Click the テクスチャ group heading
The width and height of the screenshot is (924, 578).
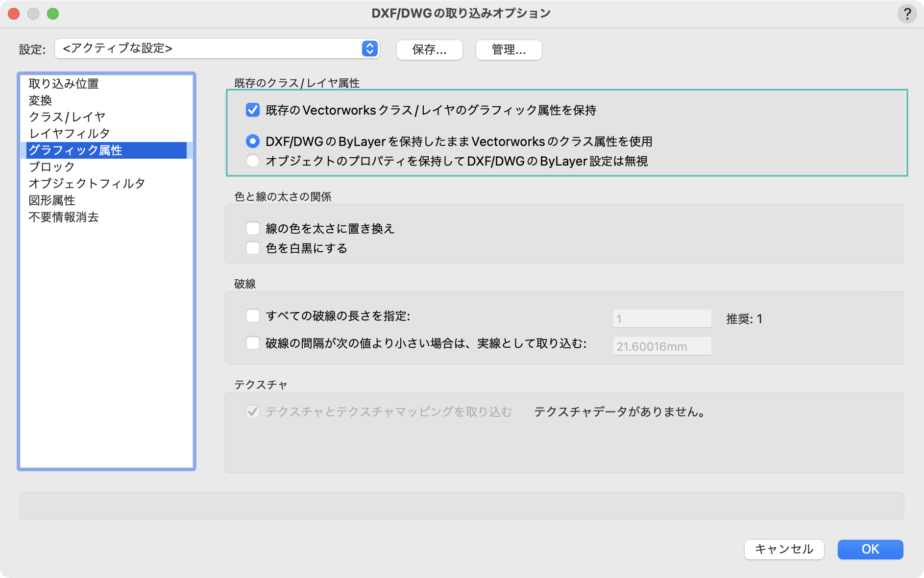tap(261, 385)
